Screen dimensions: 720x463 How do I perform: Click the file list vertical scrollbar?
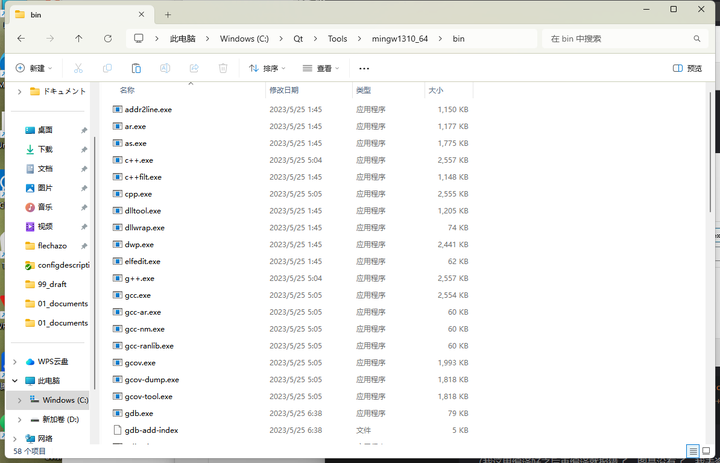click(x=710, y=152)
